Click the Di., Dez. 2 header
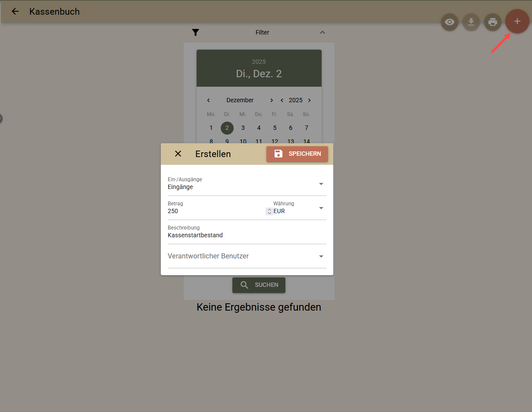 259,74
